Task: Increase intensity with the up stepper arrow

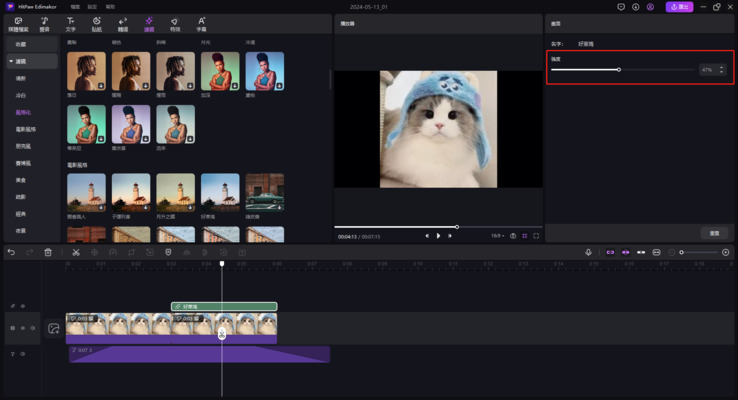Action: tap(722, 67)
